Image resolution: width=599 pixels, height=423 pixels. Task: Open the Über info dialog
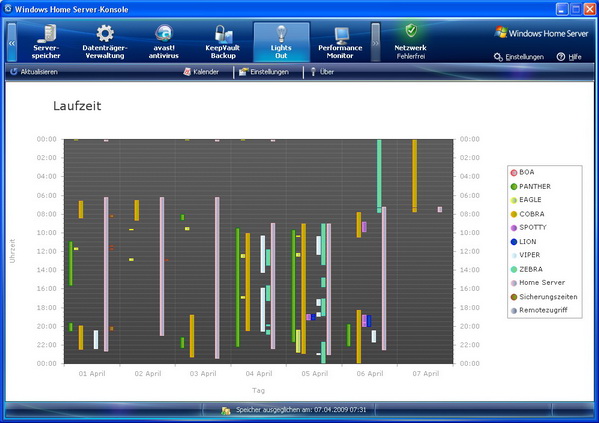(322, 72)
